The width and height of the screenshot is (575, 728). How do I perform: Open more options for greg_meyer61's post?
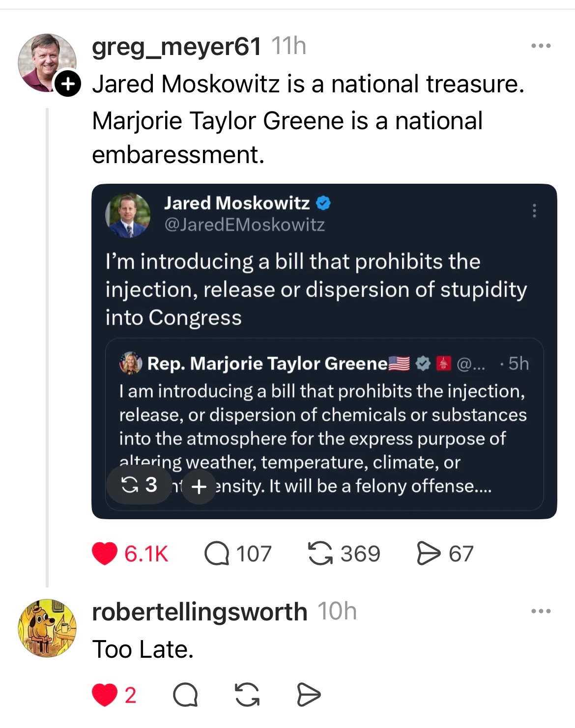point(541,46)
